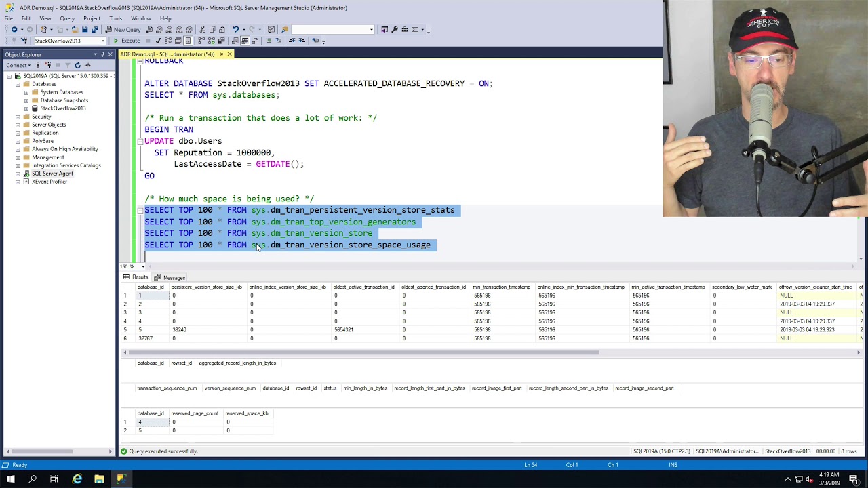Open the Project menu
This screenshot has height=488, width=868.
coord(92,18)
